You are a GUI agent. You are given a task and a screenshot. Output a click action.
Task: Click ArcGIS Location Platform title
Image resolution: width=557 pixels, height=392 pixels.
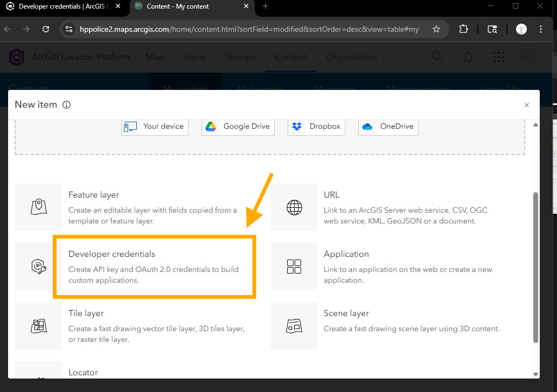pyautogui.click(x=81, y=57)
